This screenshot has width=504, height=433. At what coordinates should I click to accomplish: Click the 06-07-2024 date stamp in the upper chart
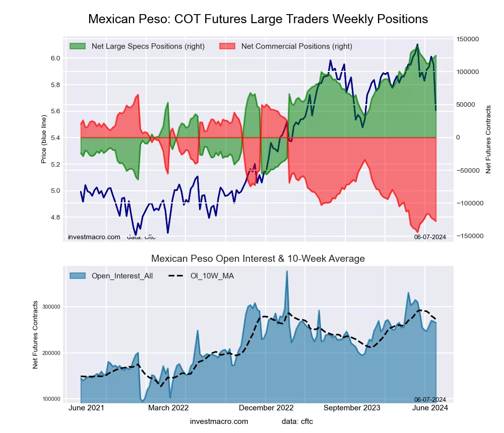click(430, 237)
